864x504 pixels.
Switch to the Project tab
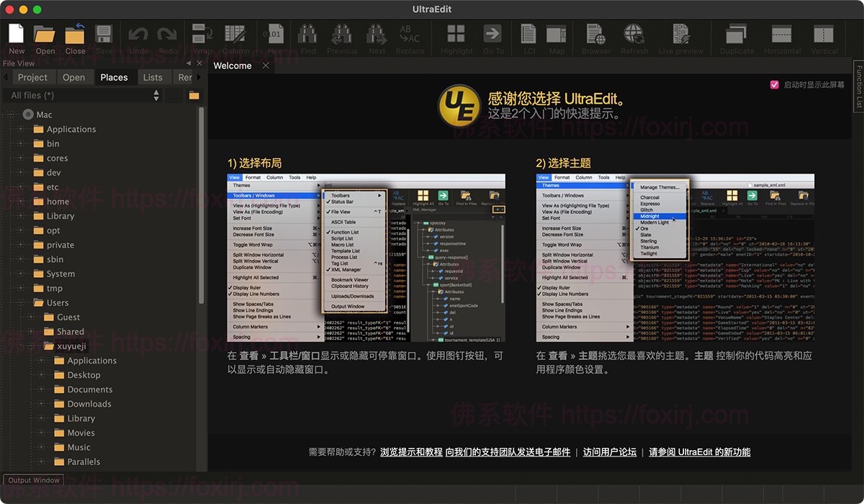(32, 78)
